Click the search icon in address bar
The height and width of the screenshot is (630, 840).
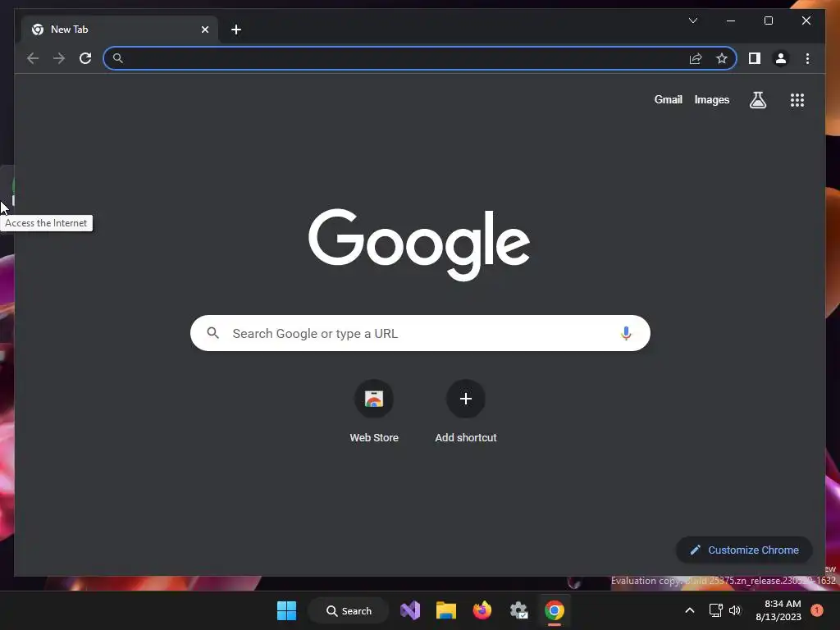[118, 58]
